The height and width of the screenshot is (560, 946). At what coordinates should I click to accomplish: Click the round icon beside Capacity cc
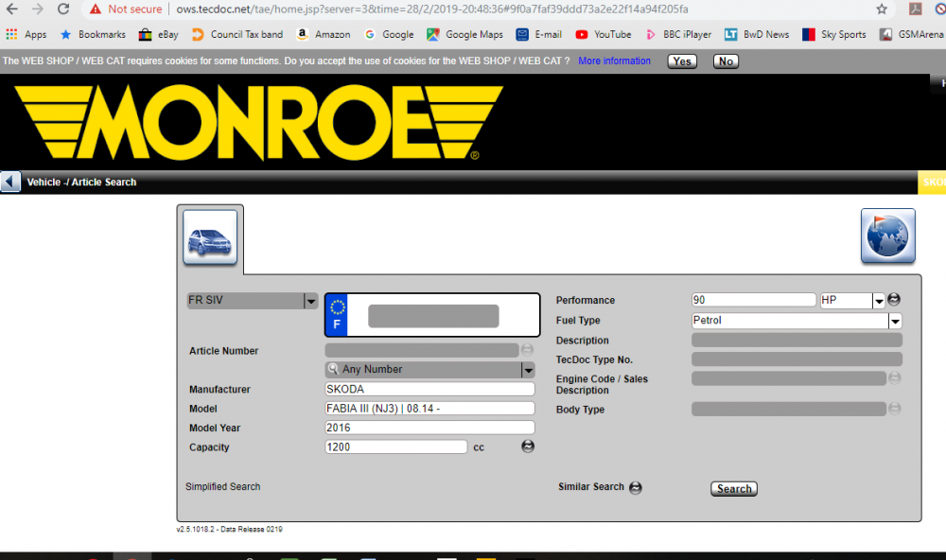(x=527, y=446)
